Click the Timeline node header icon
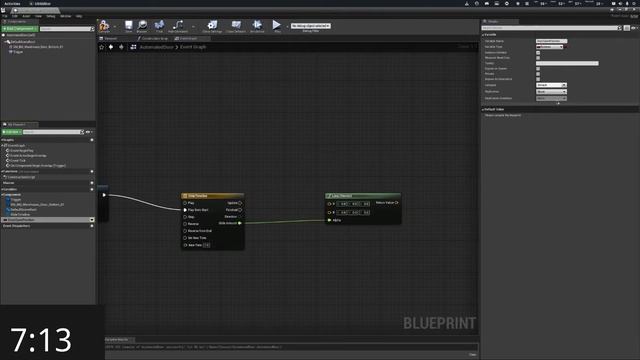Image resolution: width=640 pixels, height=360 pixels. click(185, 196)
